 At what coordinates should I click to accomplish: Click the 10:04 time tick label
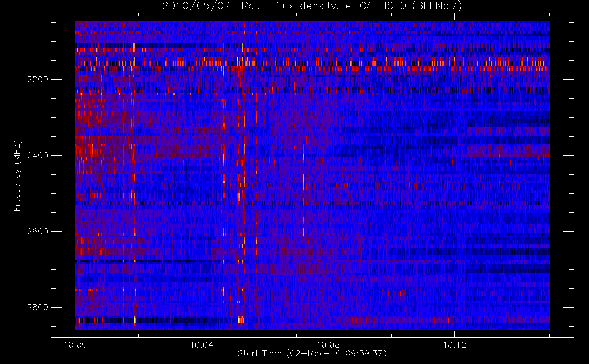[202, 345]
